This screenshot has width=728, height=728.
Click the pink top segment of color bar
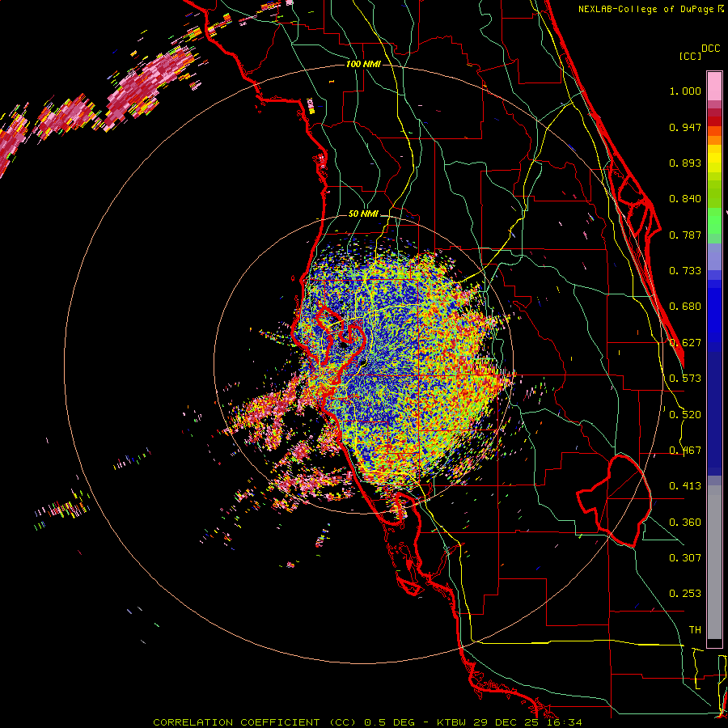tap(714, 86)
